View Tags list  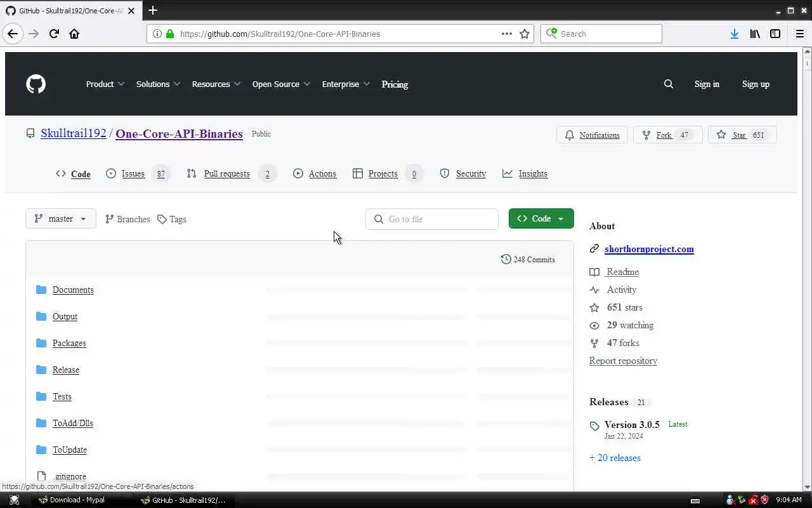(172, 219)
